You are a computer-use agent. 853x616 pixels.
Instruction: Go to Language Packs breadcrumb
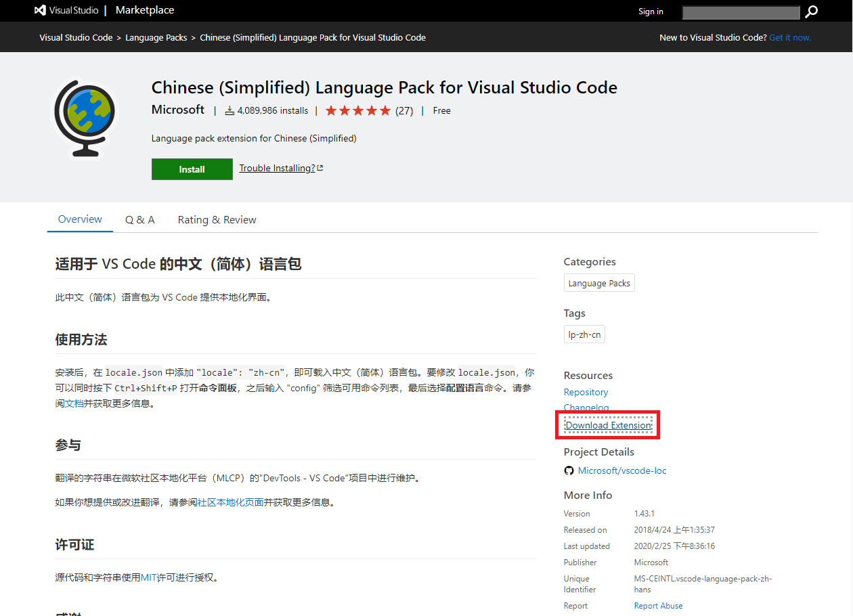tap(156, 37)
